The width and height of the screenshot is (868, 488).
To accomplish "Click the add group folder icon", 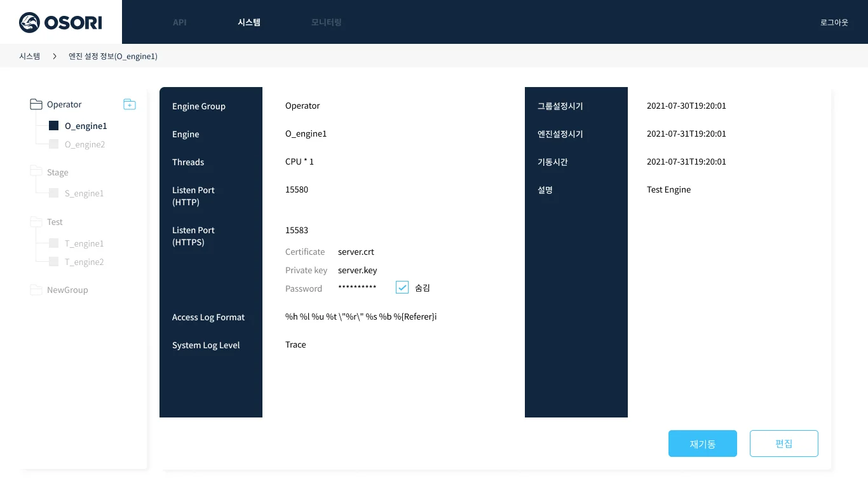I will tap(130, 104).
